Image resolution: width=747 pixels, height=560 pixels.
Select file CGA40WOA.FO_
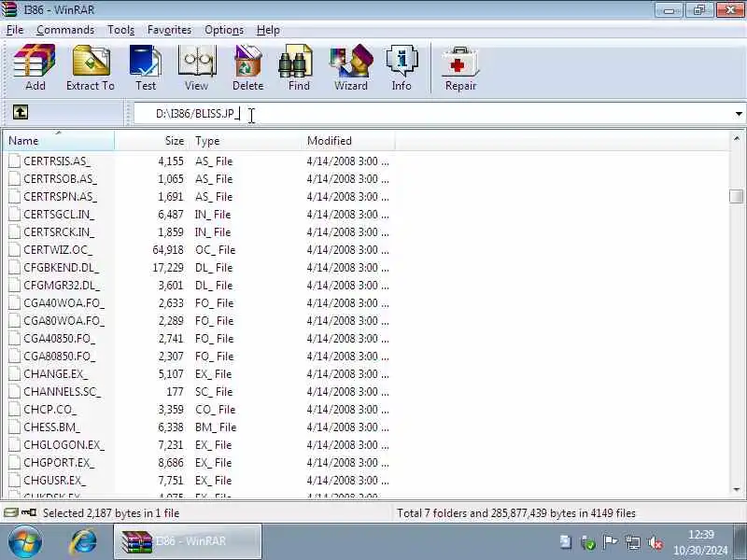coord(63,302)
